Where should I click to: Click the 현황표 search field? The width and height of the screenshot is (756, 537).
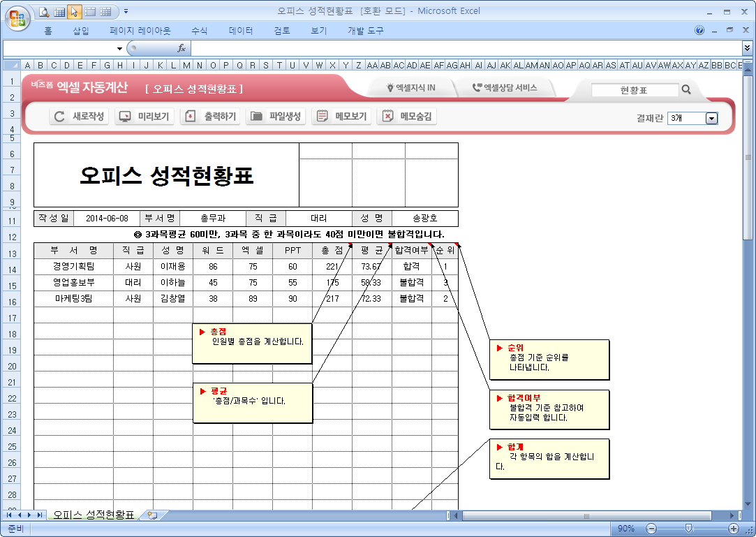(634, 90)
